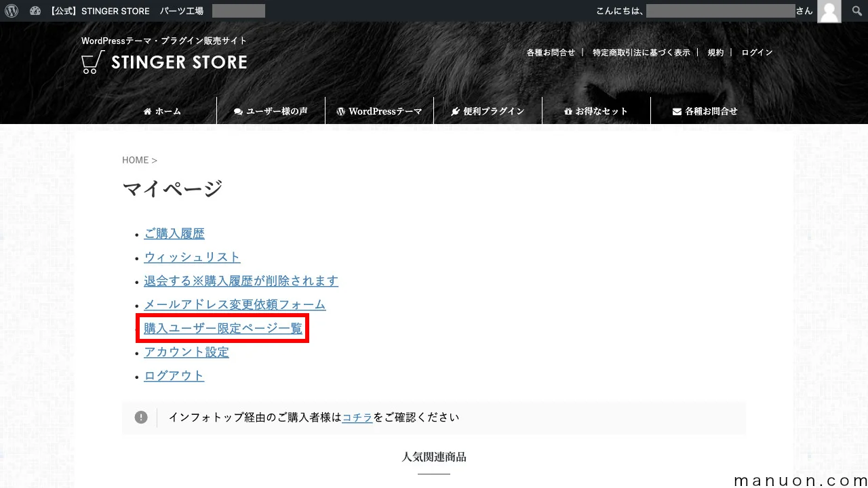Click the bag icon on お得なセット

[568, 110]
